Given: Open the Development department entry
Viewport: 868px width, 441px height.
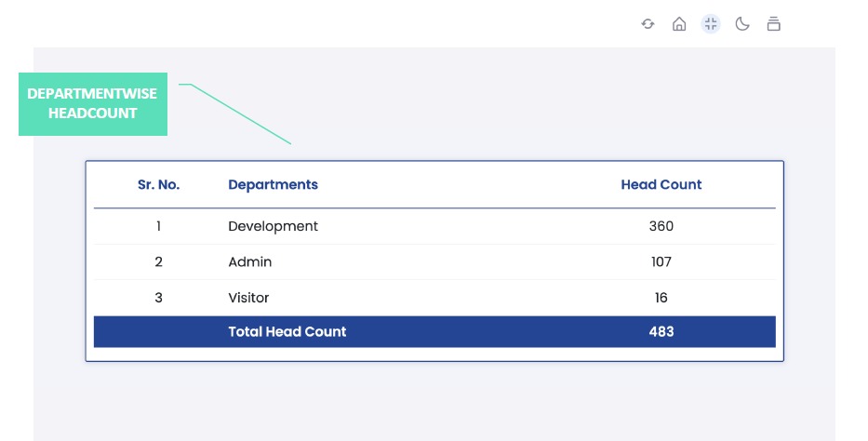Looking at the screenshot, I should (x=273, y=226).
